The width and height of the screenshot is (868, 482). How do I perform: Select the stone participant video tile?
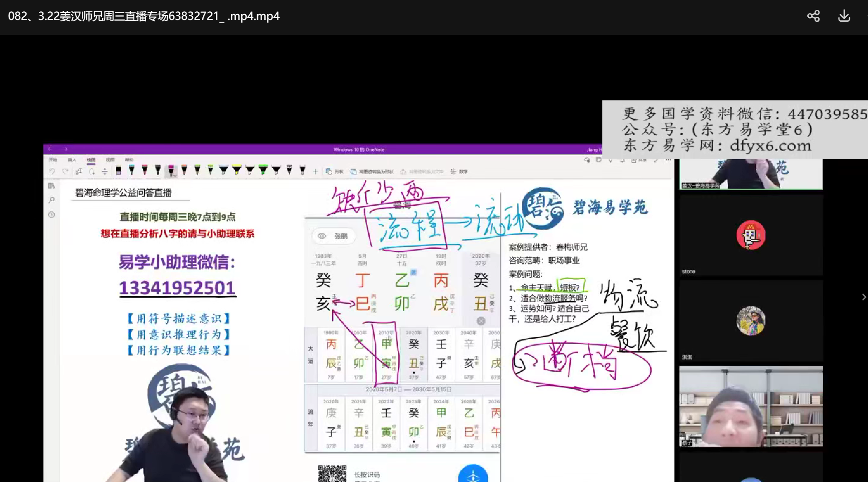[751, 235]
